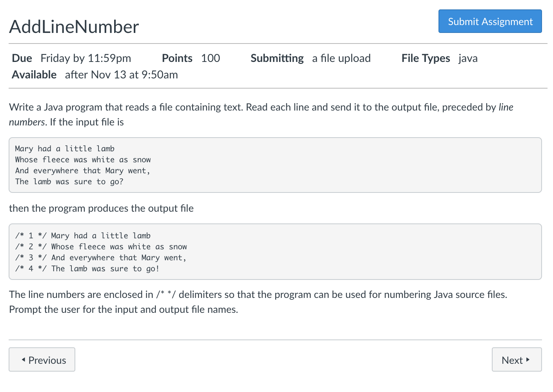This screenshot has height=392, width=553.
Task: Select the Submit Assignment button
Action: pyautogui.click(x=490, y=21)
